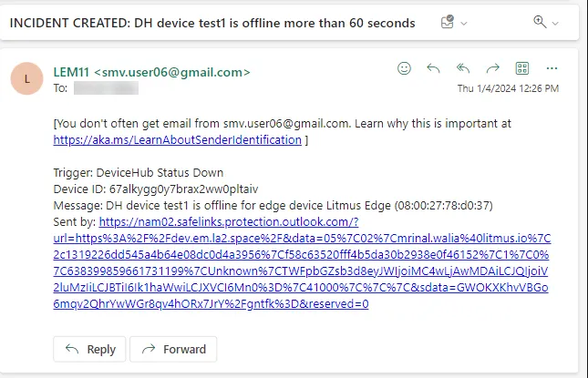Click the mail status icon in subject bar
This screenshot has height=378, width=588.
tap(448, 22)
